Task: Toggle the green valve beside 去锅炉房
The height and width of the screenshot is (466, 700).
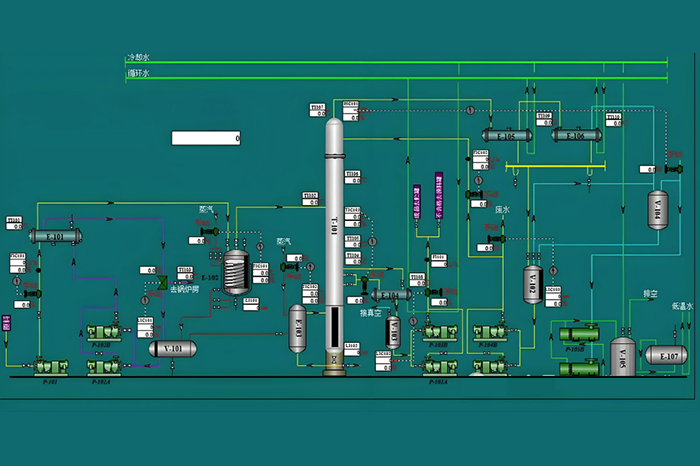Action: point(160,284)
